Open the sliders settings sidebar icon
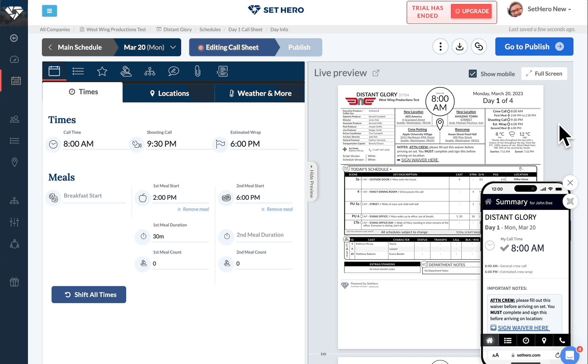 tap(15, 222)
